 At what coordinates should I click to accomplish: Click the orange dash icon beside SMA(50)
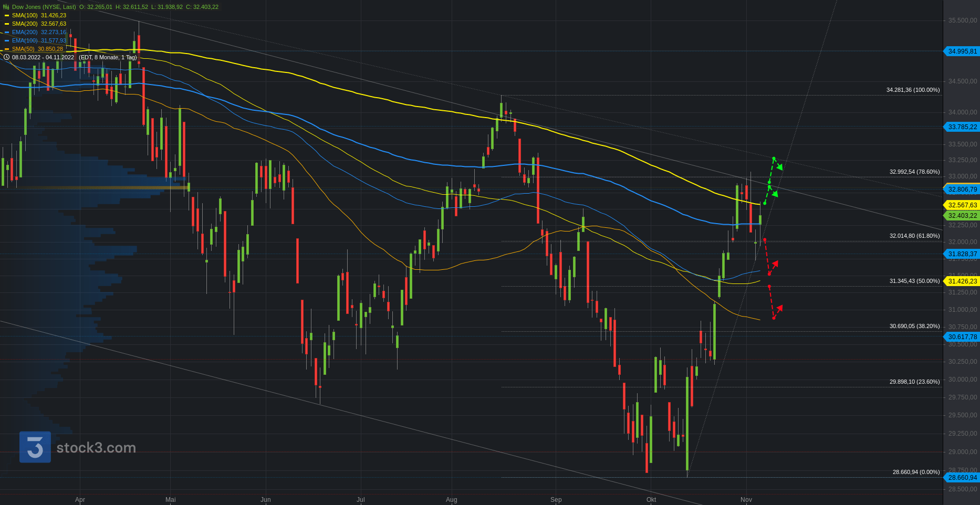[7, 49]
